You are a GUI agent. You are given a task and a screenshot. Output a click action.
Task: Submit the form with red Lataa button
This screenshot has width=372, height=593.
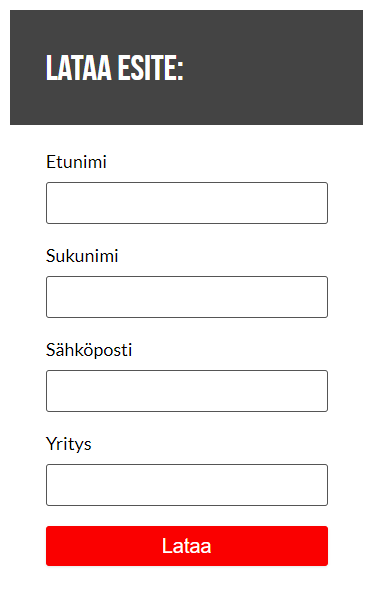pyautogui.click(x=187, y=546)
